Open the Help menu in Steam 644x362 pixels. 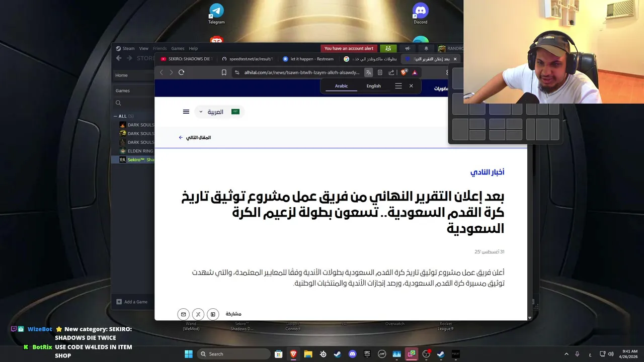[193, 48]
